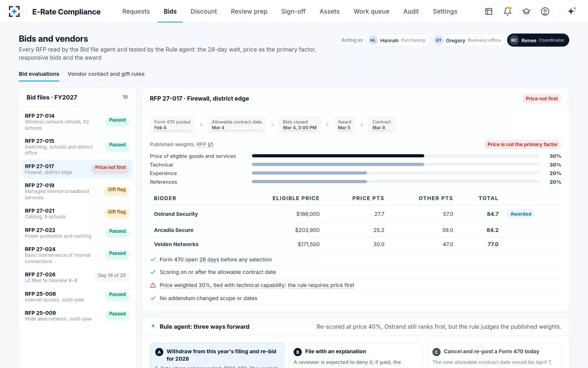588x368 pixels.
Task: Click the References weight bar
Action: (x=395, y=182)
